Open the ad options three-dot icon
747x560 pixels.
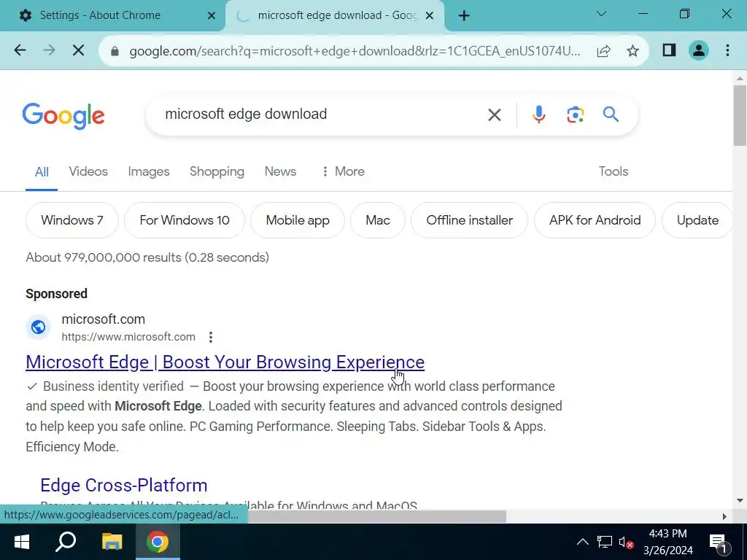point(211,337)
